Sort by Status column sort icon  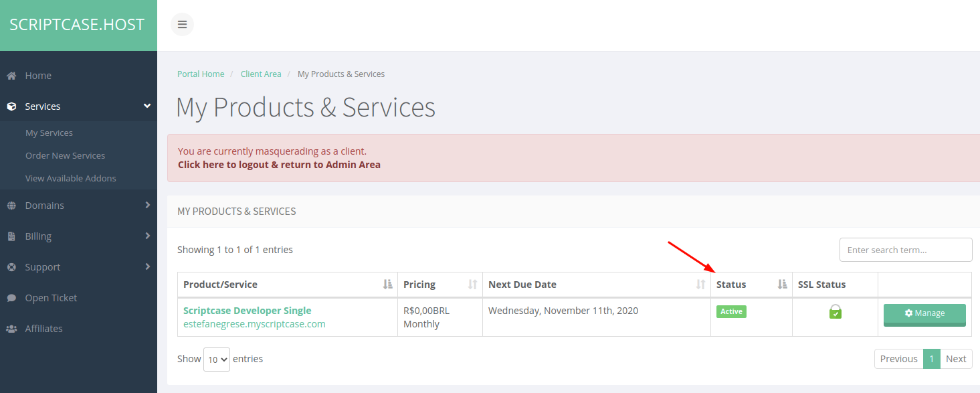coord(782,285)
